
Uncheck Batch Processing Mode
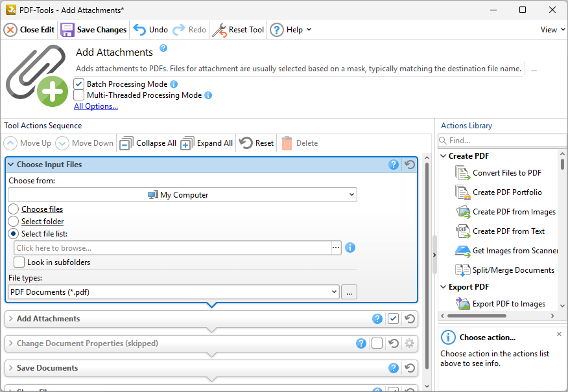coord(78,84)
